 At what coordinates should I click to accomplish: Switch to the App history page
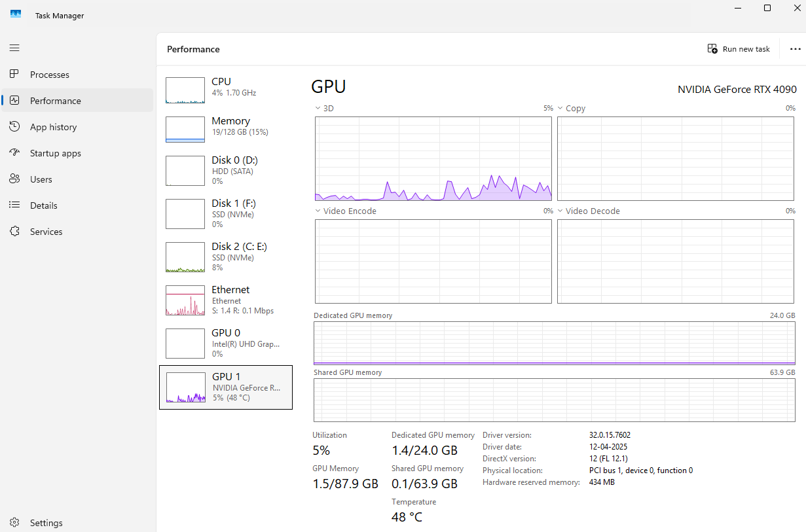pyautogui.click(x=77, y=127)
